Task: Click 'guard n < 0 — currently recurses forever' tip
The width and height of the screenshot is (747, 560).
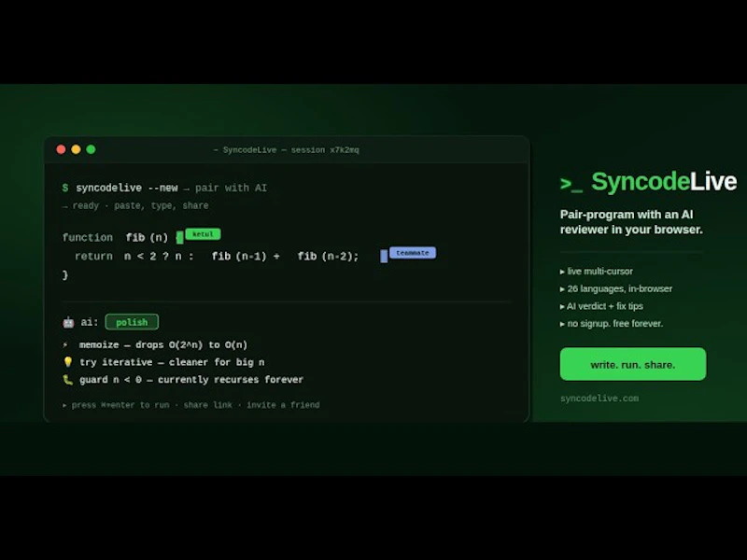Action: tap(191, 380)
